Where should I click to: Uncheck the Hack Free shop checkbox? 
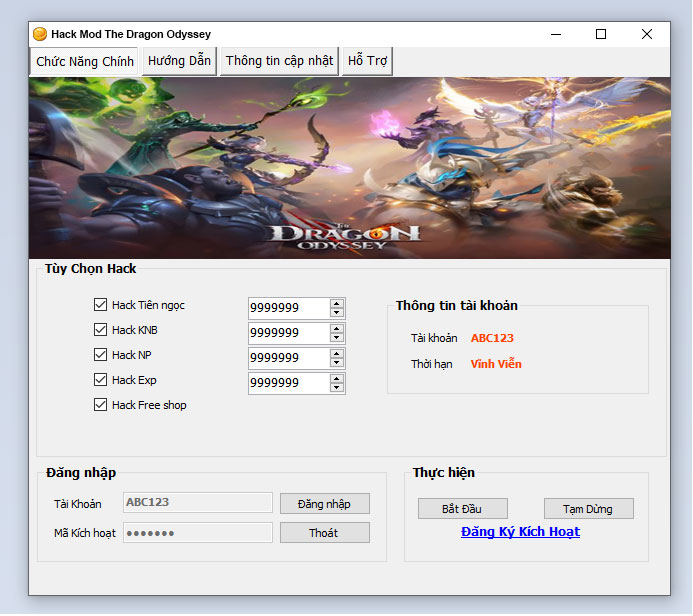(100, 405)
